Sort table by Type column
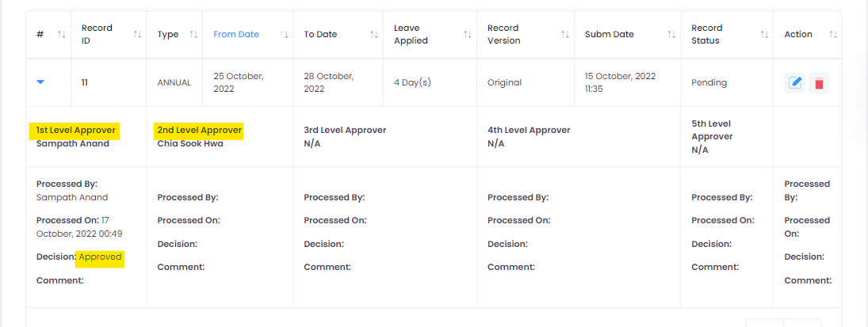Image resolution: width=868 pixels, height=327 pixels. (x=194, y=34)
